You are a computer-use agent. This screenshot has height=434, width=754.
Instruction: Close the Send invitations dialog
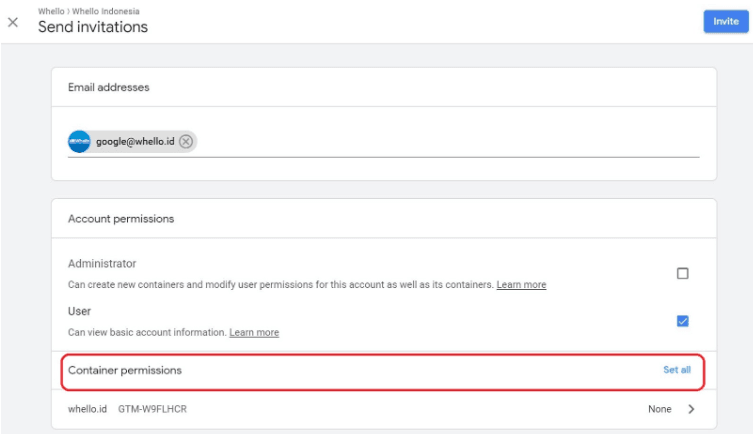click(13, 22)
